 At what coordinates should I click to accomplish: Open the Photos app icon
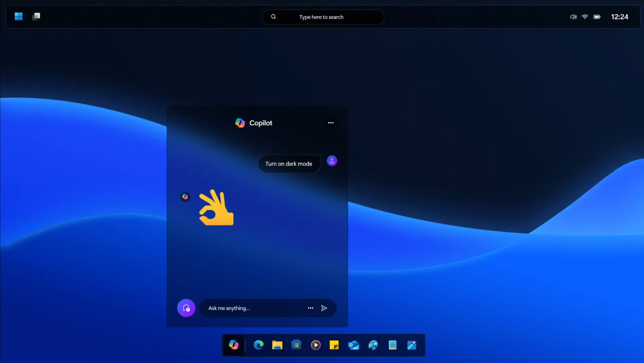pos(412,345)
